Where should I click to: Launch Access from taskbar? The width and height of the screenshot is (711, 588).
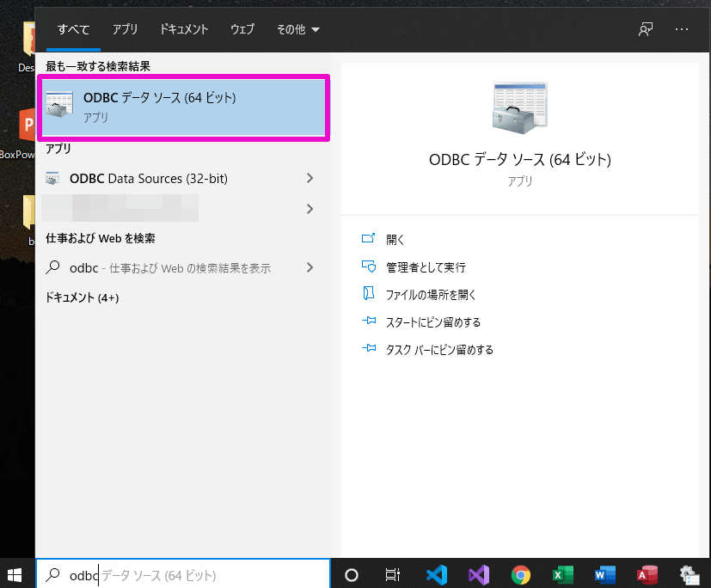647,575
